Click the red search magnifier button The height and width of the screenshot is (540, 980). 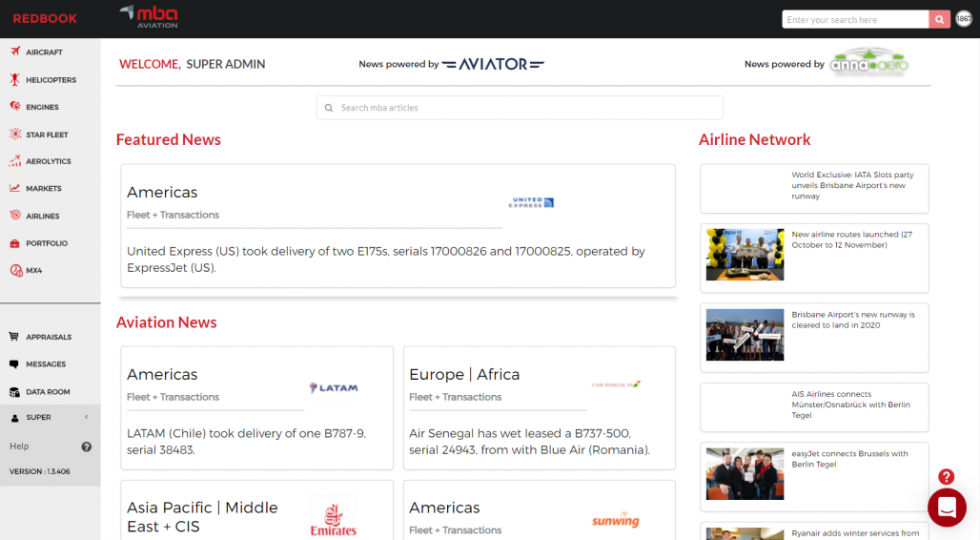pos(939,19)
